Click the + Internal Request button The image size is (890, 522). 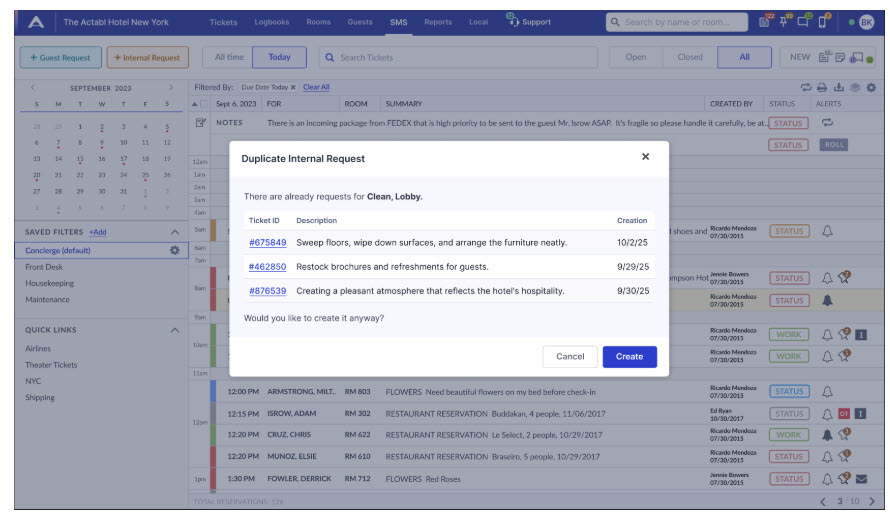[x=148, y=57]
